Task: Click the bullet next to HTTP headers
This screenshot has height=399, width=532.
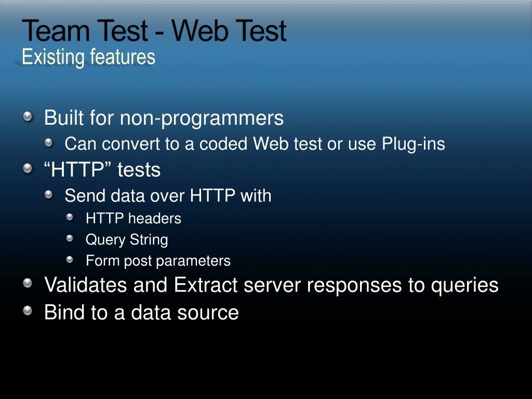Action: coord(70,217)
